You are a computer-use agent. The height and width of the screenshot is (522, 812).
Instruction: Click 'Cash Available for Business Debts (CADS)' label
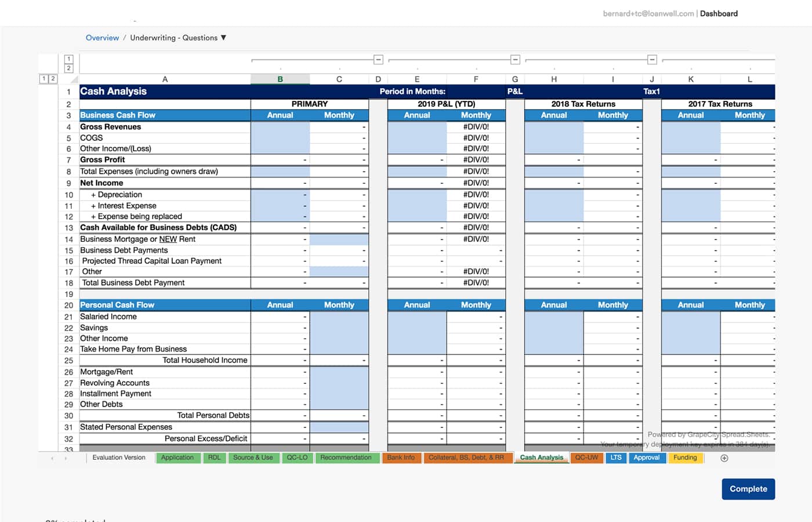pyautogui.click(x=158, y=227)
